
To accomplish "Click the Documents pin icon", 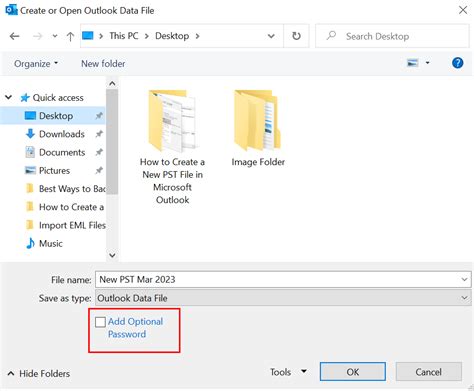I will (99, 152).
